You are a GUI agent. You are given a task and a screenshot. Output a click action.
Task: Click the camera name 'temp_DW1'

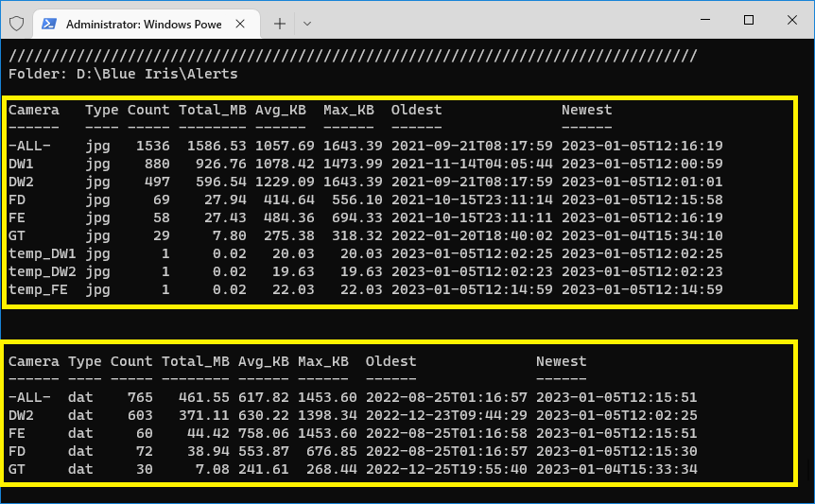(x=43, y=254)
